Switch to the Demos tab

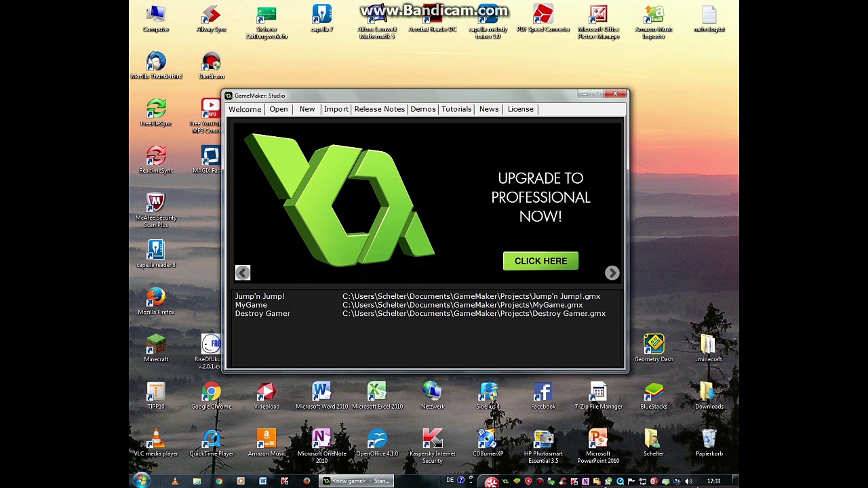pos(422,109)
